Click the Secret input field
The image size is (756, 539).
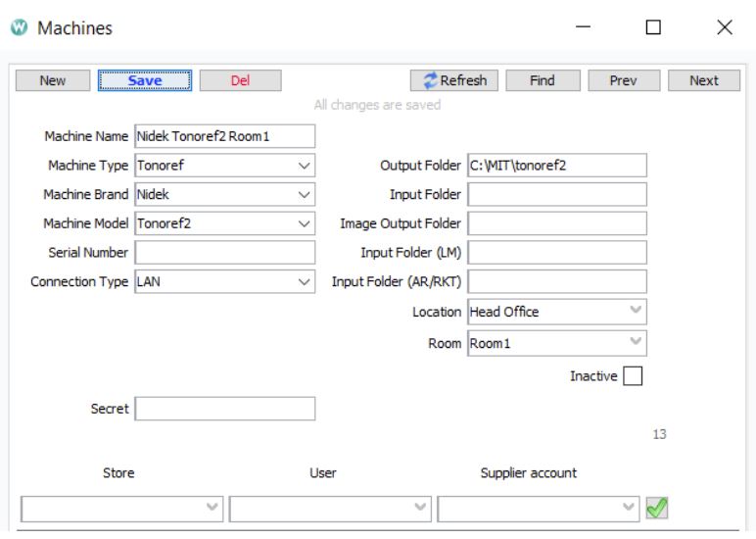click(x=224, y=409)
